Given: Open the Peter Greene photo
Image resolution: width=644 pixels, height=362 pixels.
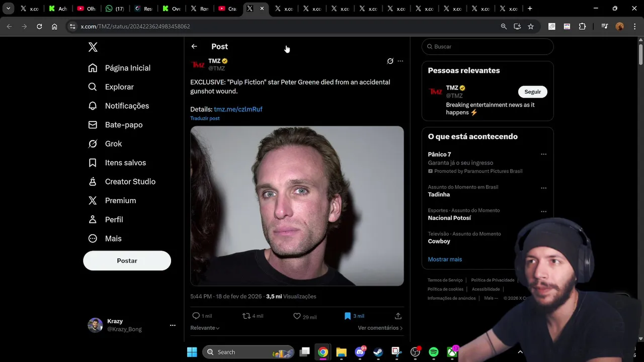Looking at the screenshot, I should pos(297,206).
